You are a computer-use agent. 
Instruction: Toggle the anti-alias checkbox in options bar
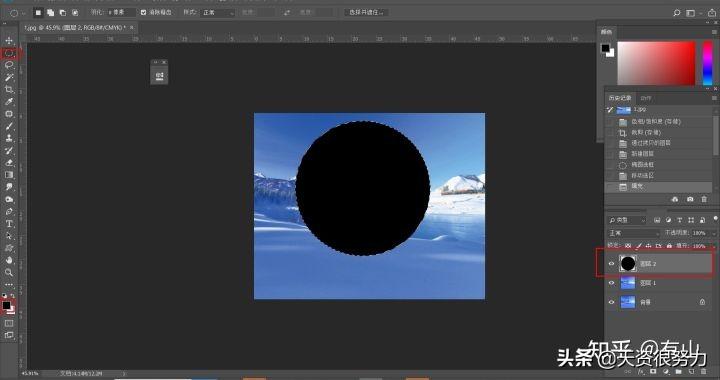click(143, 12)
